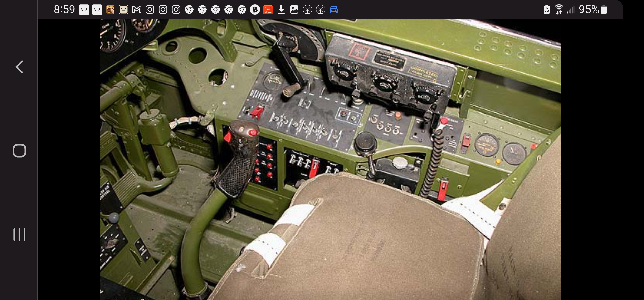This screenshot has width=644, height=300.
Task: Tap the download arrow notification icon
Action: pos(281,10)
